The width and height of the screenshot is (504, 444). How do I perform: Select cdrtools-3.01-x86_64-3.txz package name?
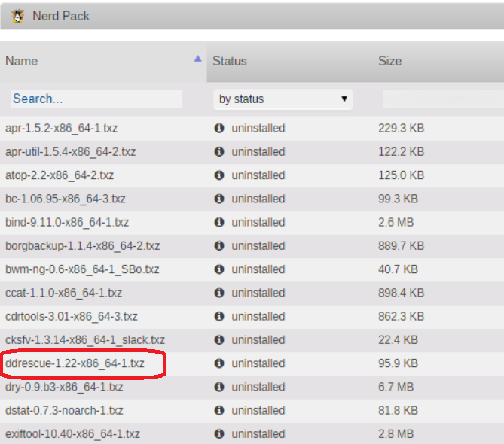click(72, 316)
